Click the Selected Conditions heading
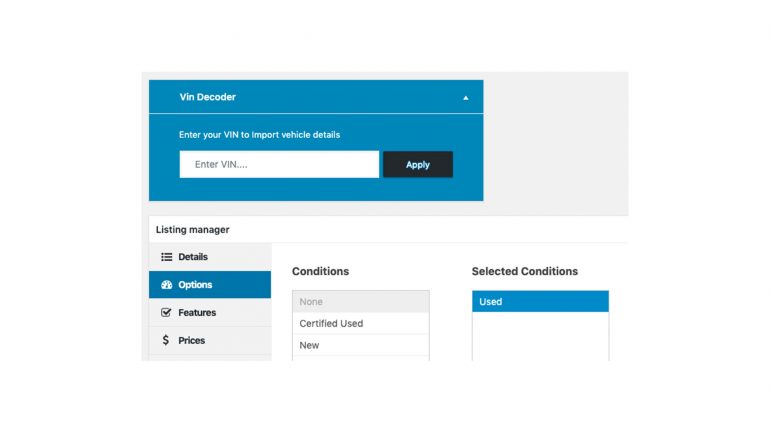The height and width of the screenshot is (433, 770). tap(524, 271)
